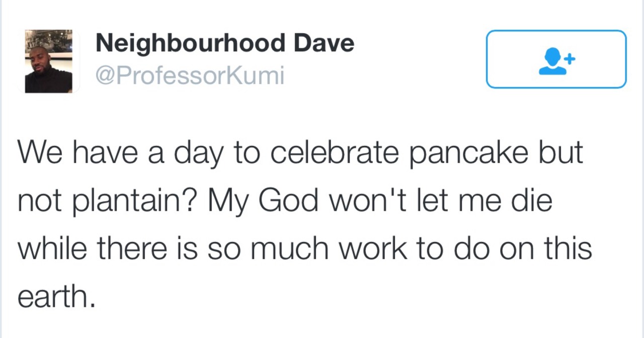This screenshot has height=338, width=644.
Task: Click the word "work" in the tweet body
Action: point(372,249)
